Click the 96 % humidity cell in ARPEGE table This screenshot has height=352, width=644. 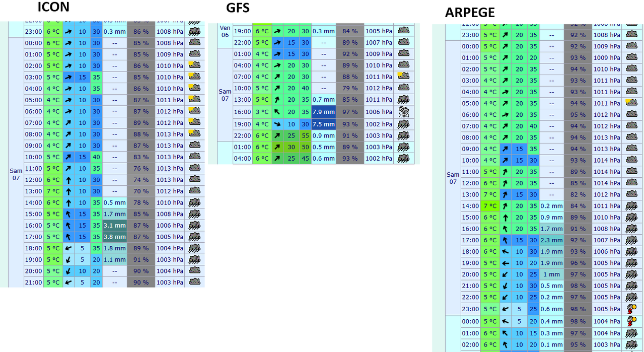(x=578, y=263)
